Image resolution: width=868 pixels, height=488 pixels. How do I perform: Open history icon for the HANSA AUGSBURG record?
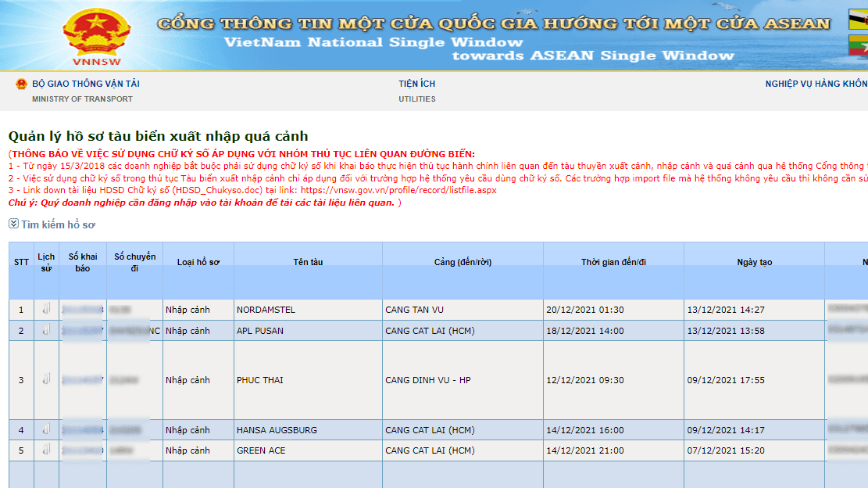pos(45,429)
